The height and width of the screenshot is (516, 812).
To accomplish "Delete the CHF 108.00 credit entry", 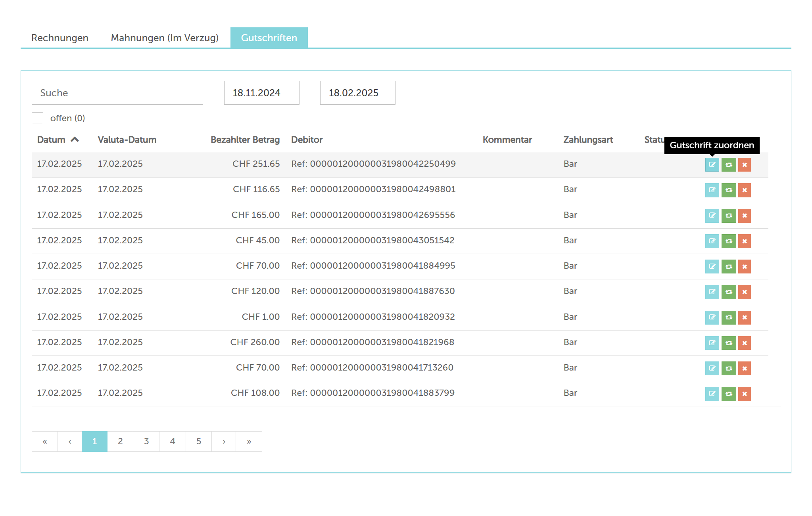I will click(x=745, y=394).
